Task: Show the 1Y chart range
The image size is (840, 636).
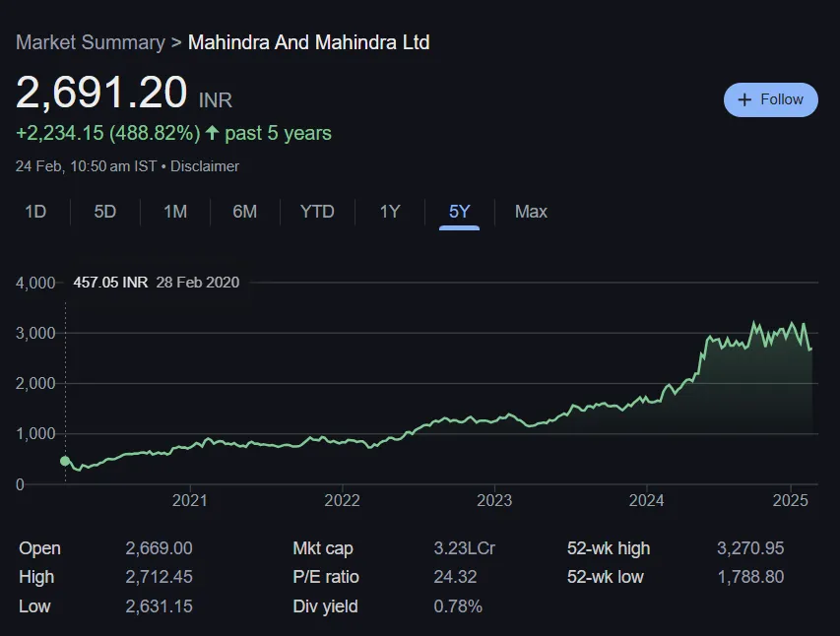Action: click(x=390, y=212)
